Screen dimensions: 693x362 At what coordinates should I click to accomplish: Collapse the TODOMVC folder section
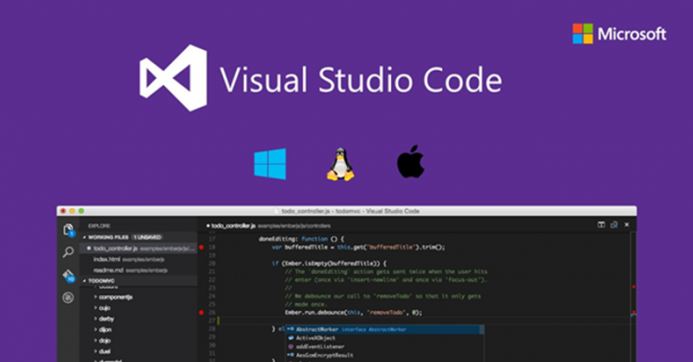tap(138, 281)
